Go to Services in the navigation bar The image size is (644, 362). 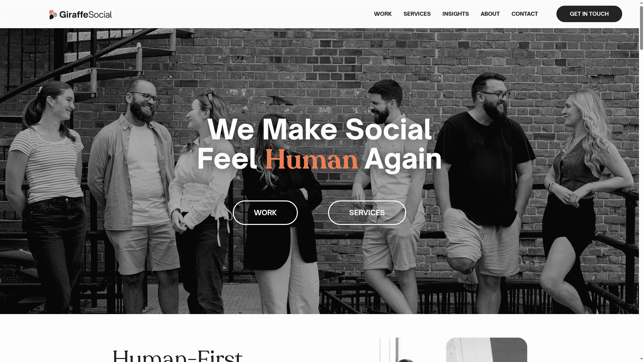tap(417, 14)
